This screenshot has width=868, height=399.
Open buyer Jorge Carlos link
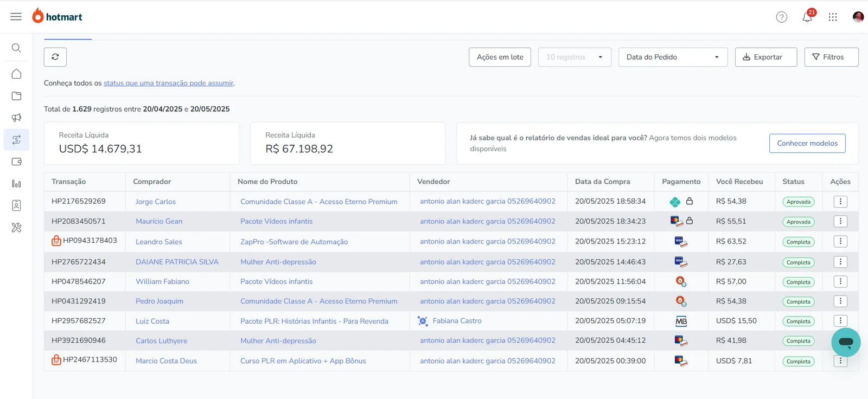pos(156,202)
